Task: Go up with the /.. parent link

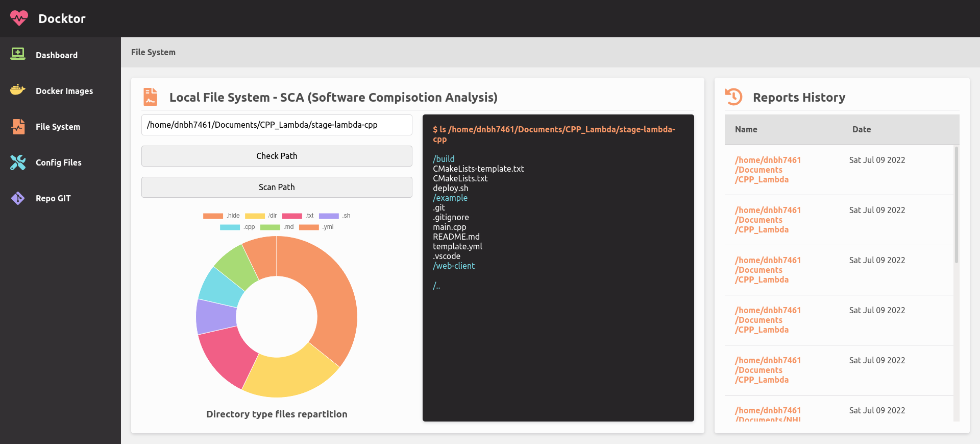Action: (x=436, y=286)
